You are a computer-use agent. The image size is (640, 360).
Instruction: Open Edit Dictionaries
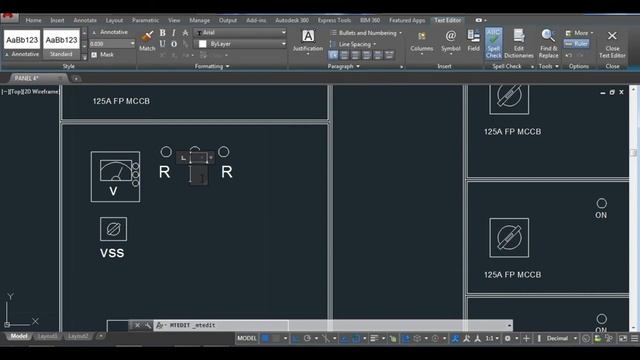tap(519, 43)
